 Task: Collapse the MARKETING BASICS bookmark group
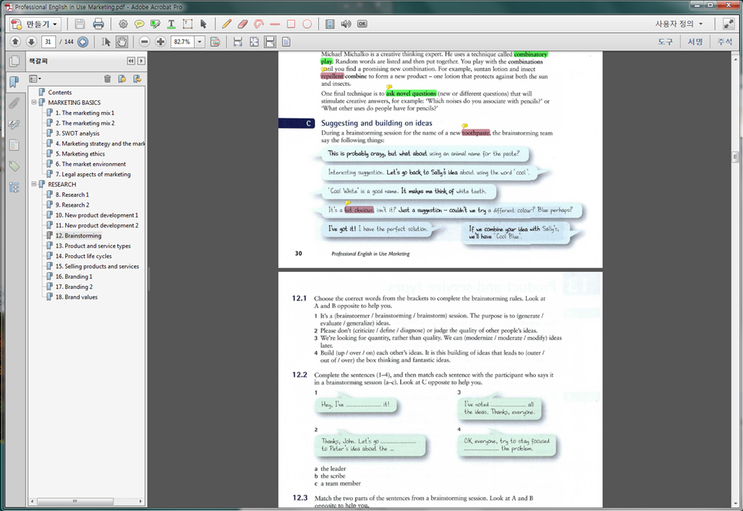(x=34, y=102)
